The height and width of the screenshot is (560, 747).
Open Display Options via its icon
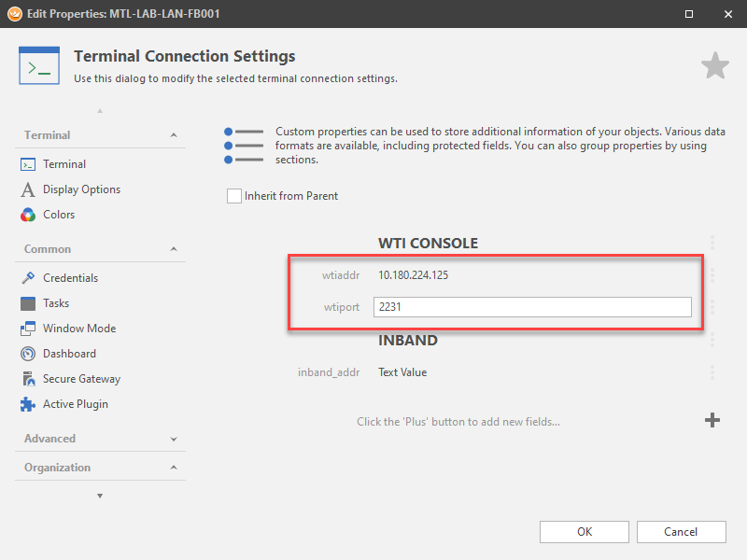click(27, 189)
